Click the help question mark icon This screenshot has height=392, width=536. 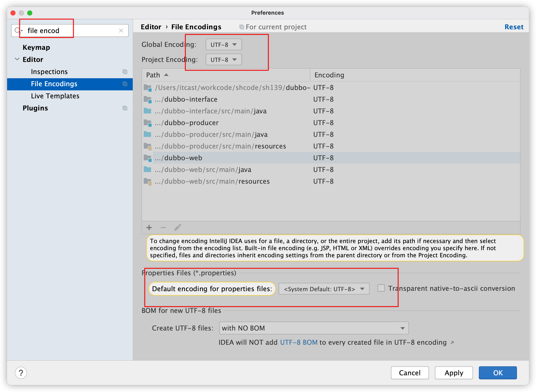click(x=21, y=373)
